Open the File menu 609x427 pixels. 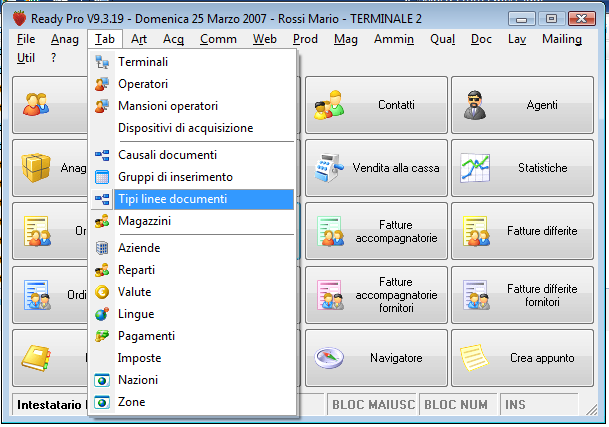click(26, 39)
